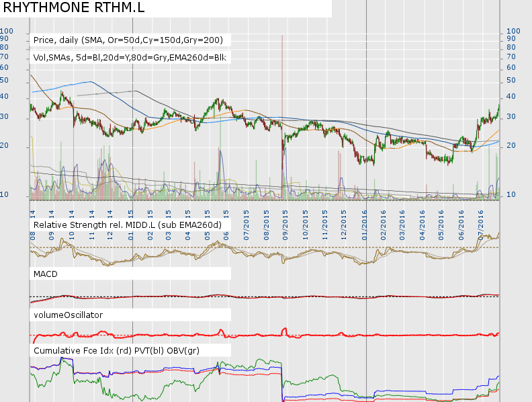
Task: Click the RHYTHMONE RTHM.L chart title
Action: (x=73, y=8)
